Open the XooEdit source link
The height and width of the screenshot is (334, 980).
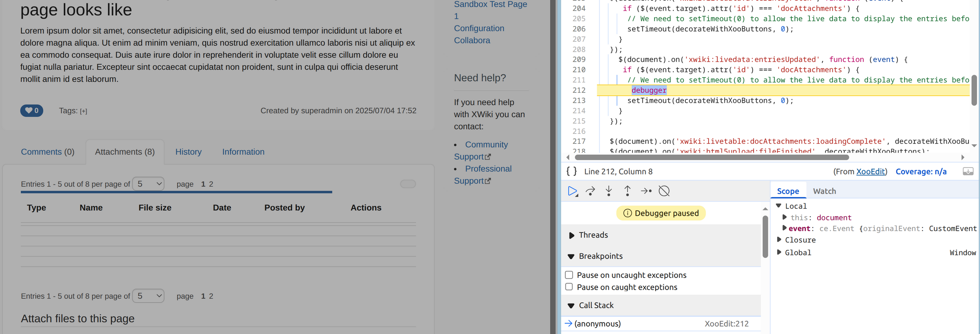871,171
